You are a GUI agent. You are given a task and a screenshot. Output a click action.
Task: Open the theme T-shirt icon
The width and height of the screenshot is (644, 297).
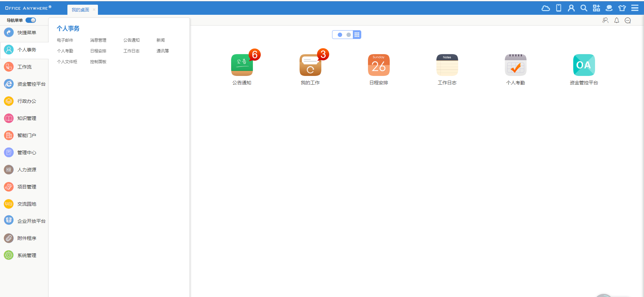[x=622, y=8]
